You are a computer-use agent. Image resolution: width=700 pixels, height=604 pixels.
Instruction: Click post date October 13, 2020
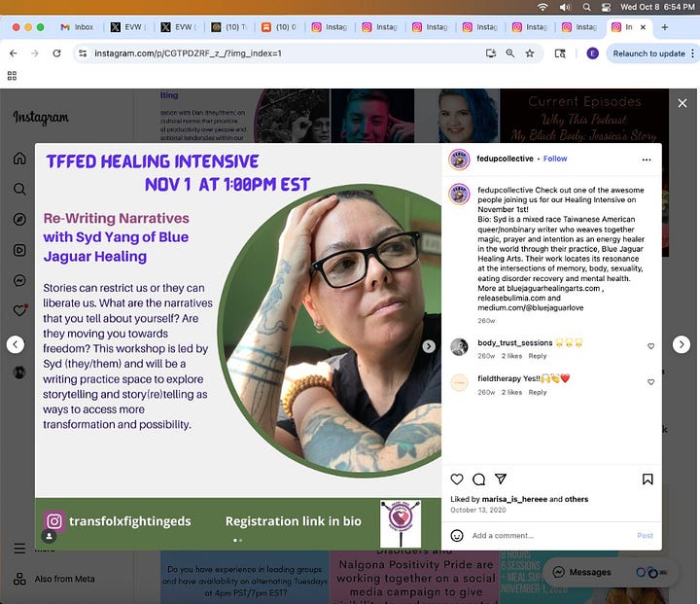point(478,511)
